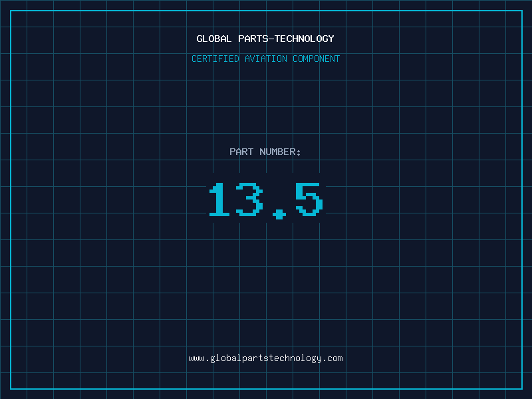Click the www.globalpartstechnology.com link
This screenshot has width=532, height=399.
[x=265, y=358]
